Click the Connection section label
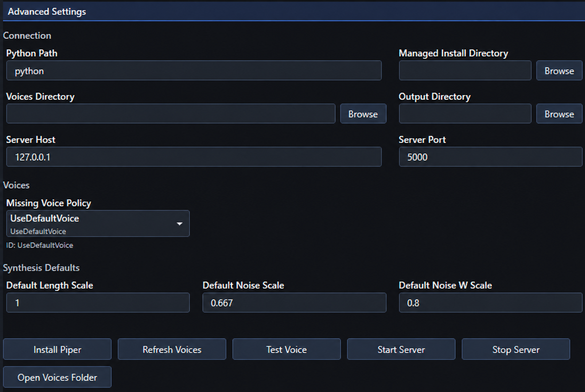Image resolution: width=585 pixels, height=392 pixels. tap(27, 35)
